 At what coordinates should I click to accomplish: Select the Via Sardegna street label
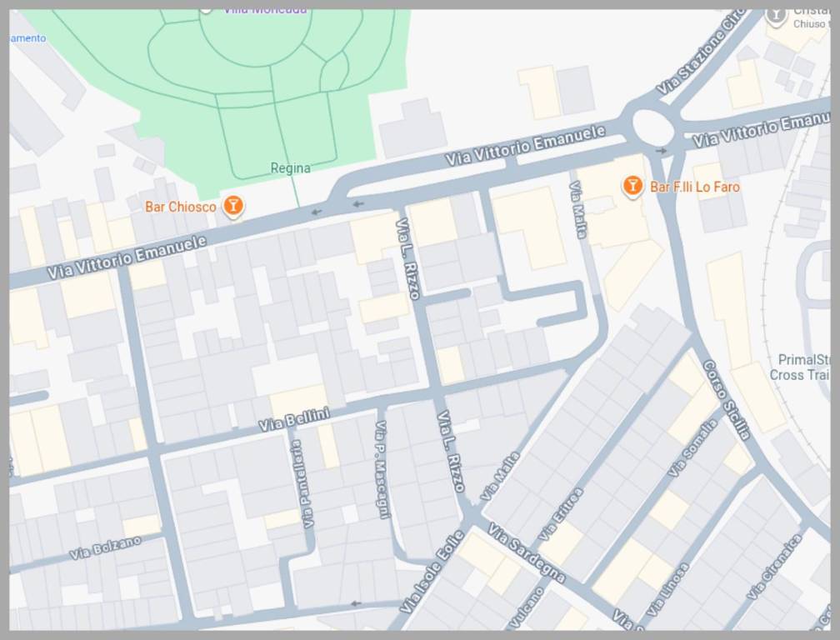527,552
